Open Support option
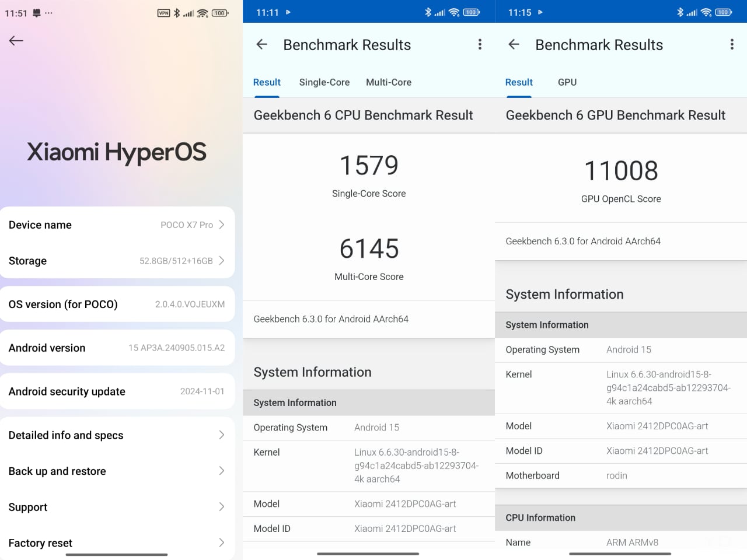 click(x=117, y=508)
